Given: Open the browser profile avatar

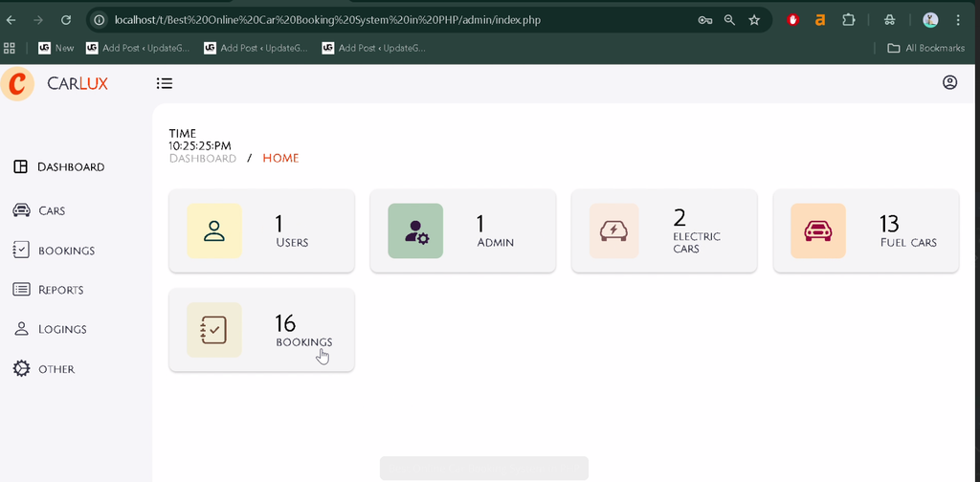Looking at the screenshot, I should tap(930, 20).
